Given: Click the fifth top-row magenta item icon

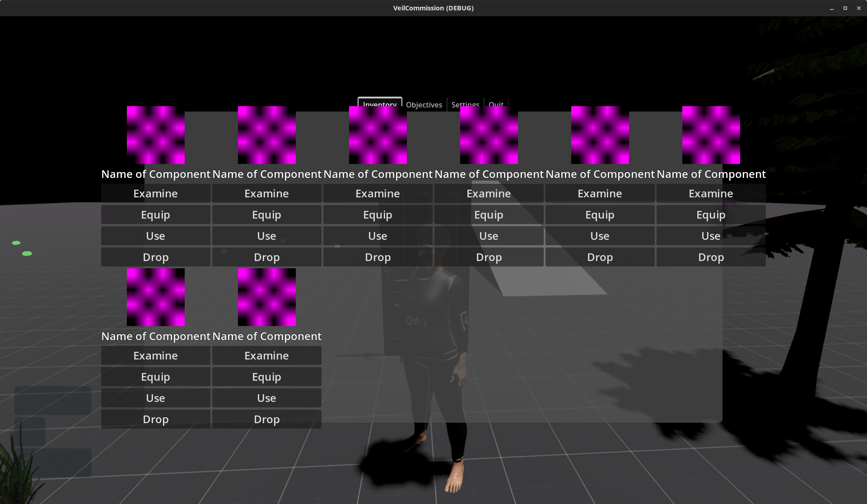Looking at the screenshot, I should tap(600, 135).
